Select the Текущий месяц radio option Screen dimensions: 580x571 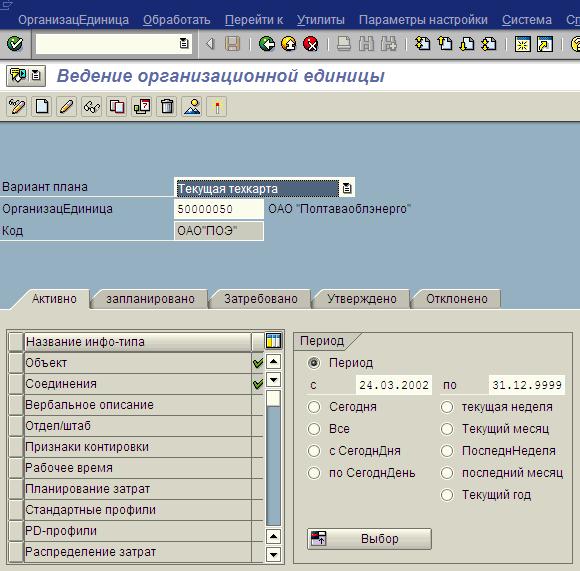(447, 429)
